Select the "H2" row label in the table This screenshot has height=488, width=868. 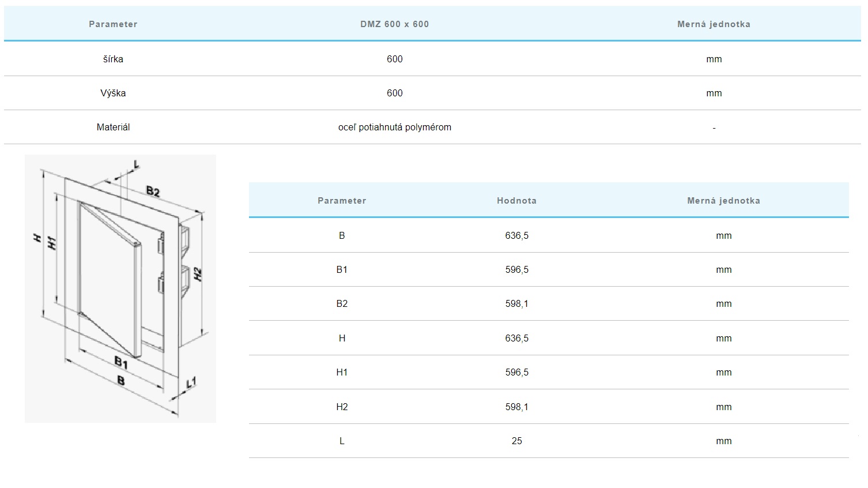pos(342,407)
